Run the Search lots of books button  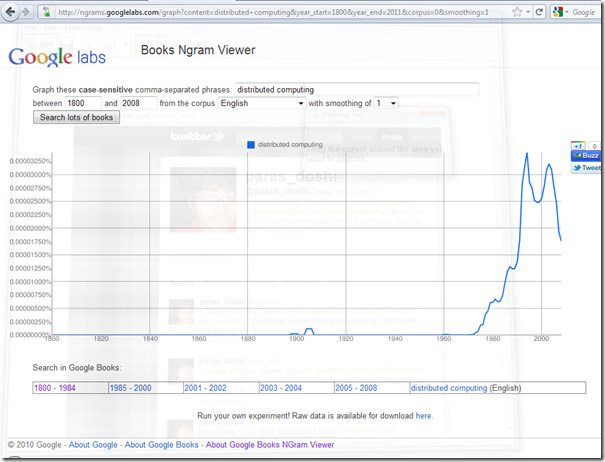coord(76,117)
